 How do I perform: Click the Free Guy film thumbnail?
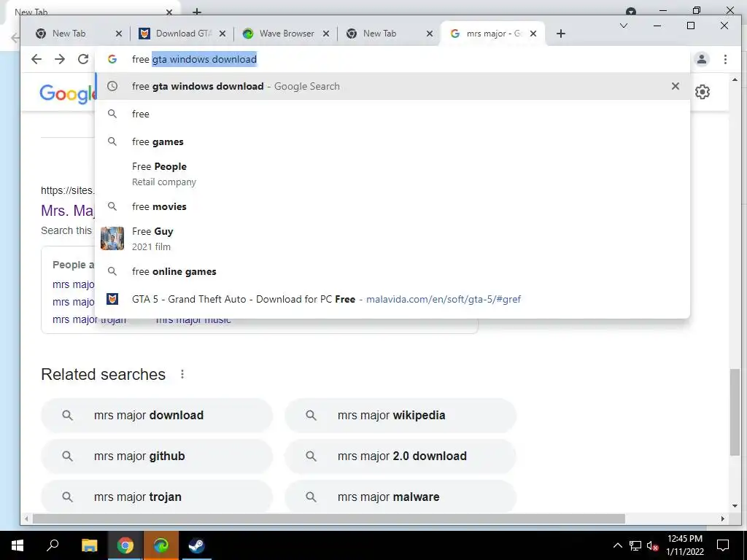point(112,238)
